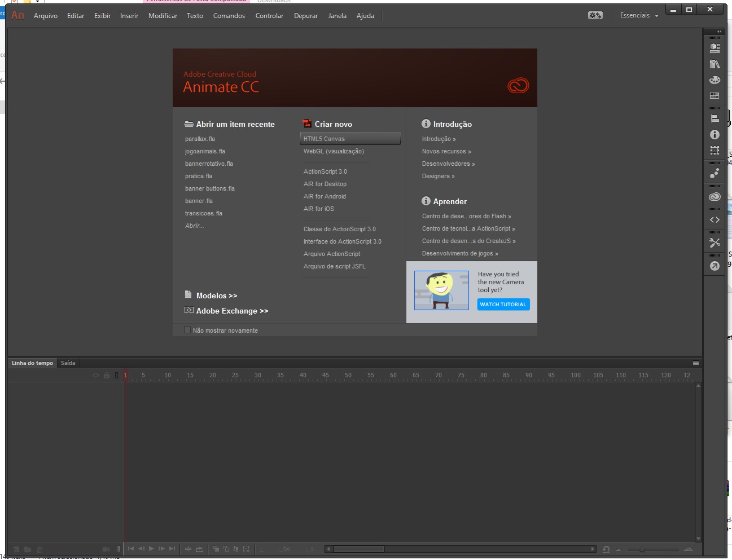This screenshot has width=732, height=560.
Task: Toggle lock all layers padlock icon
Action: pyautogui.click(x=107, y=375)
